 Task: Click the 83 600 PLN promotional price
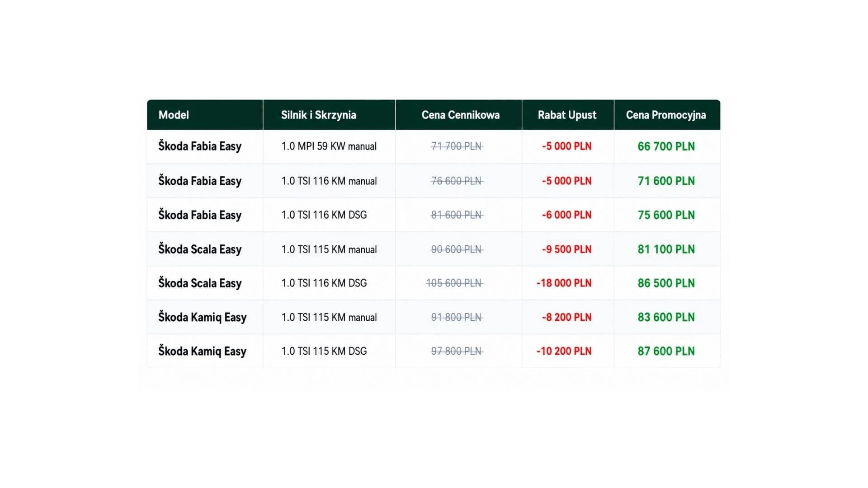(666, 317)
